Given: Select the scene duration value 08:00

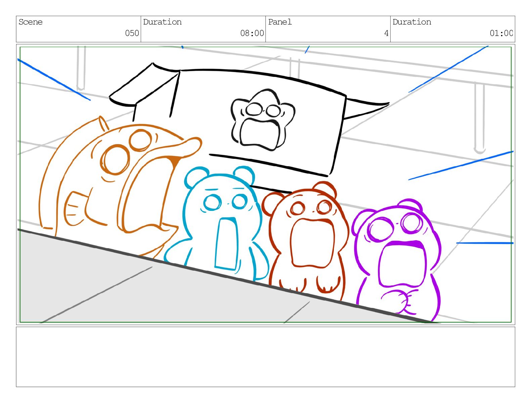Looking at the screenshot, I should point(252,33).
